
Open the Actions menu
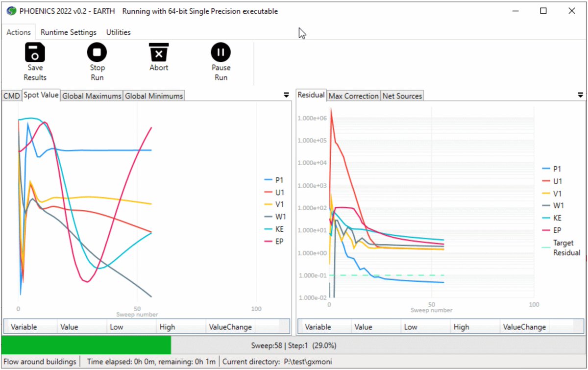point(18,32)
